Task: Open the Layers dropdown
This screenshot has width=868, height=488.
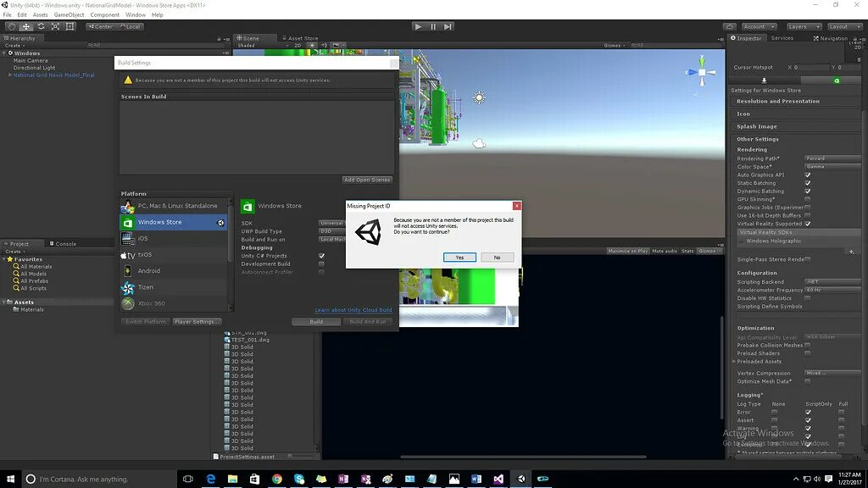Action: pos(804,26)
